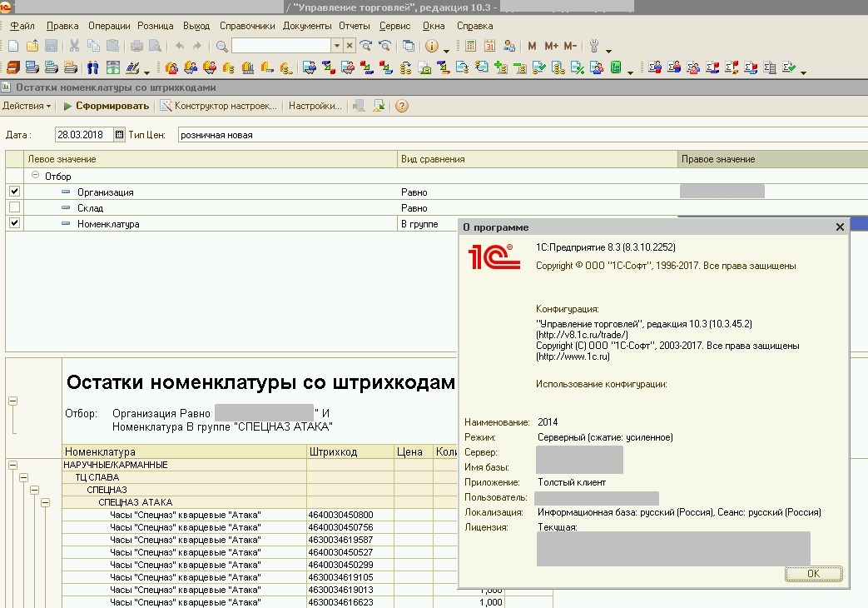Collapse the Отбор tree group
This screenshot has height=608, width=868.
coord(36,175)
